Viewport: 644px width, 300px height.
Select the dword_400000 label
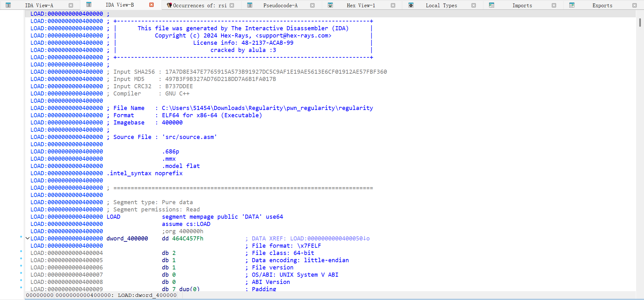tap(127, 239)
